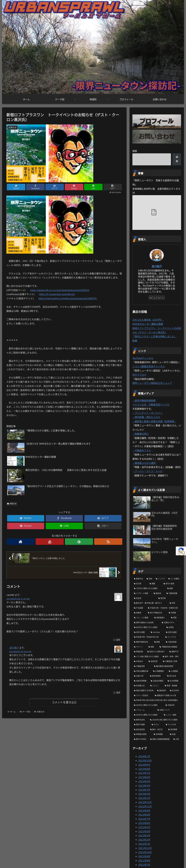
Task: Click the 吉川祐介 name link in 管理人 box
Action: pos(157,266)
